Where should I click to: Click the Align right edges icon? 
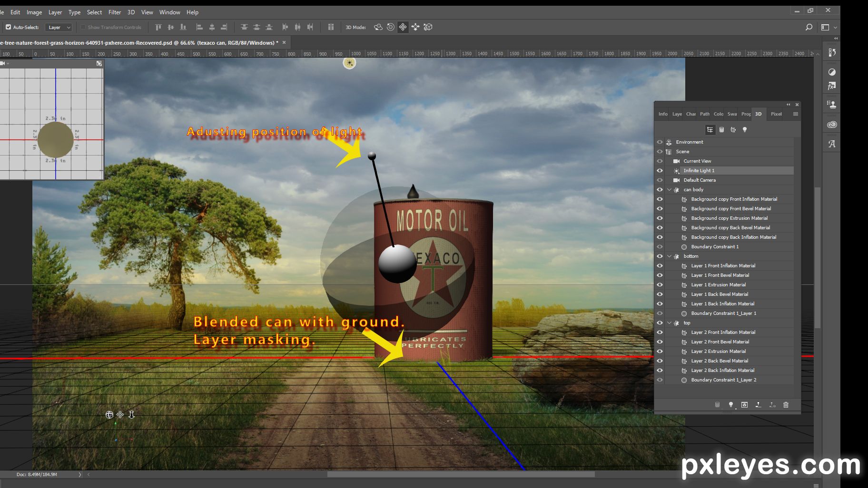pyautogui.click(x=224, y=27)
